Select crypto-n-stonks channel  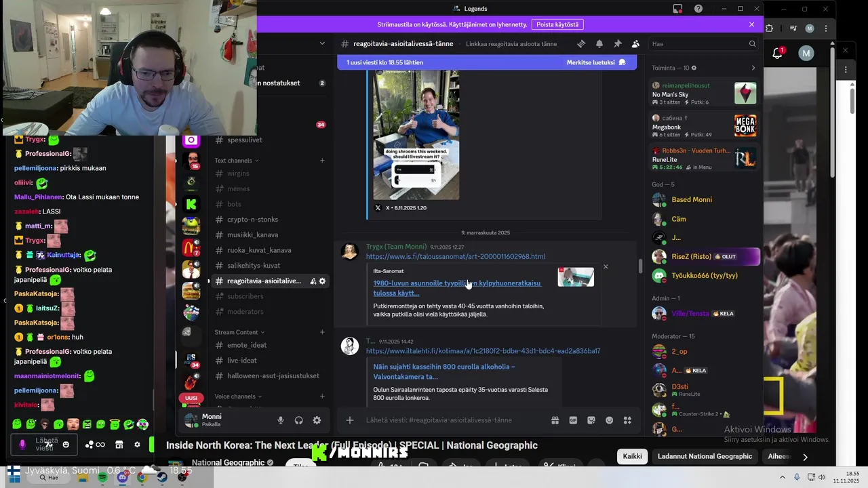pyautogui.click(x=269, y=220)
